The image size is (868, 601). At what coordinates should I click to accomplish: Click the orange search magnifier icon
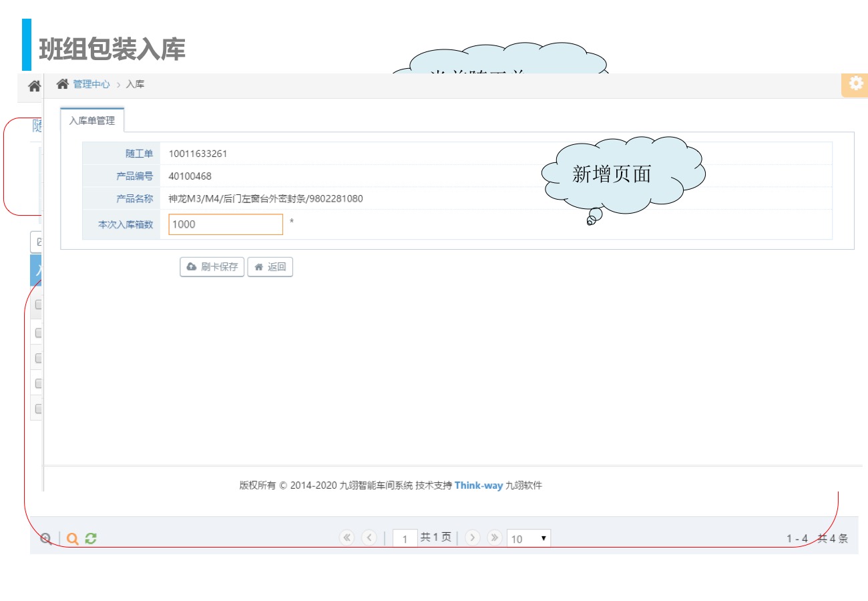click(x=73, y=538)
